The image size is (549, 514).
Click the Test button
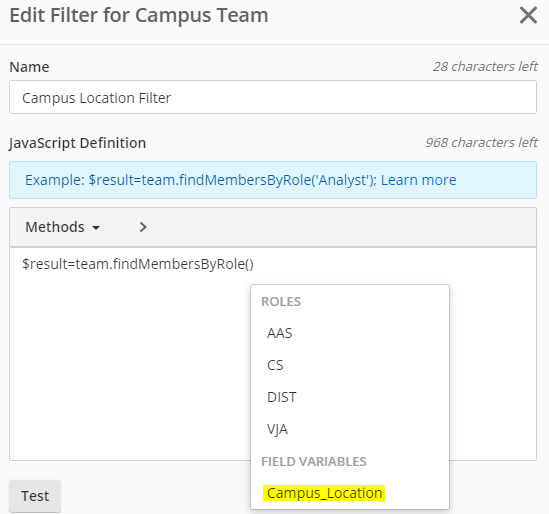coord(35,496)
